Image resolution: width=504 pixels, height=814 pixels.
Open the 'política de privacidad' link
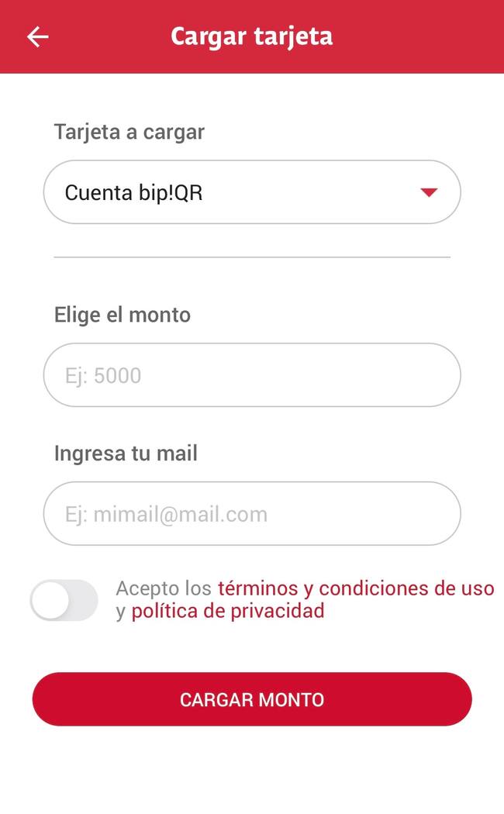[x=227, y=611]
